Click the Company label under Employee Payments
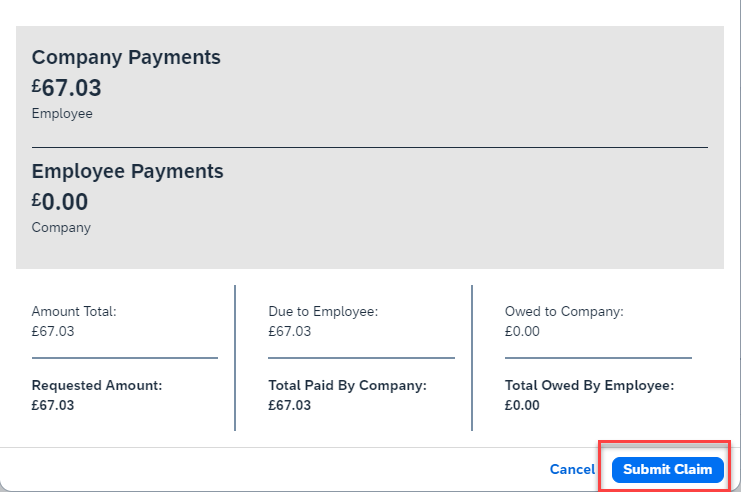The image size is (741, 492). tap(61, 227)
